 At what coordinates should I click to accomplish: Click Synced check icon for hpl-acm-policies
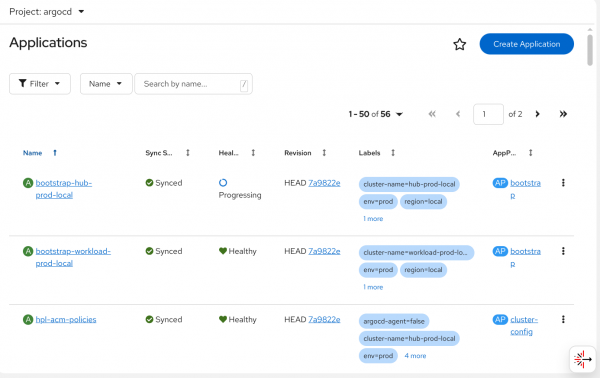coord(149,319)
